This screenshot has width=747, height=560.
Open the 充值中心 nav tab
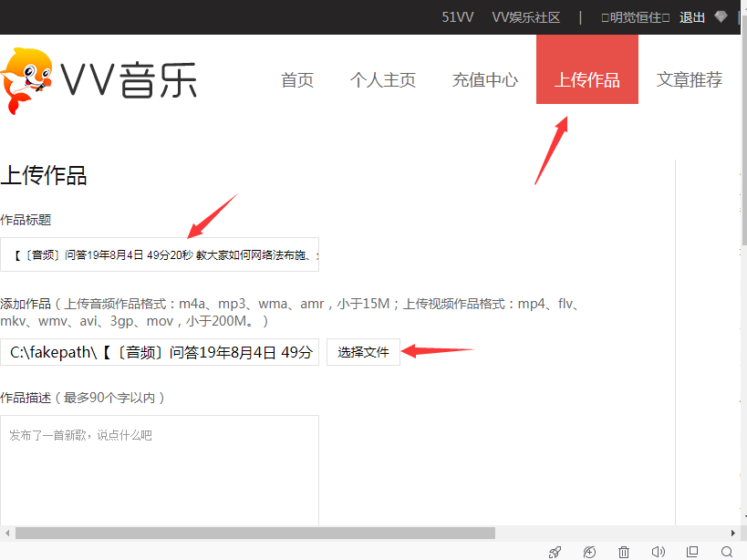coord(485,79)
